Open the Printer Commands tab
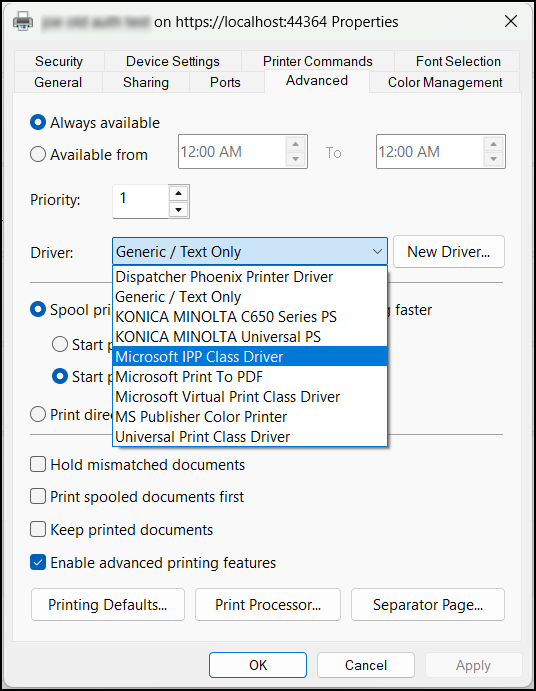This screenshot has width=536, height=691. 317,61
